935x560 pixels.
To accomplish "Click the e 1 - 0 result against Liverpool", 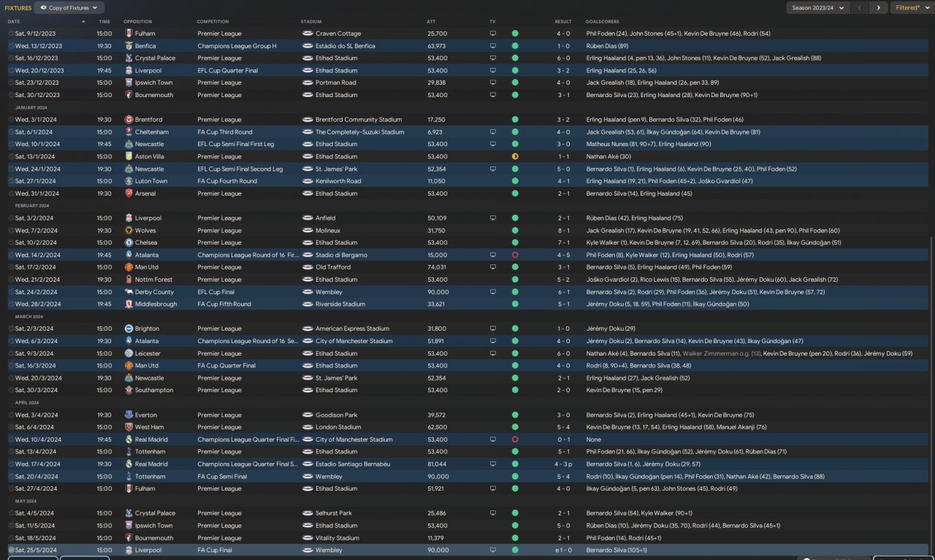I will (x=563, y=550).
